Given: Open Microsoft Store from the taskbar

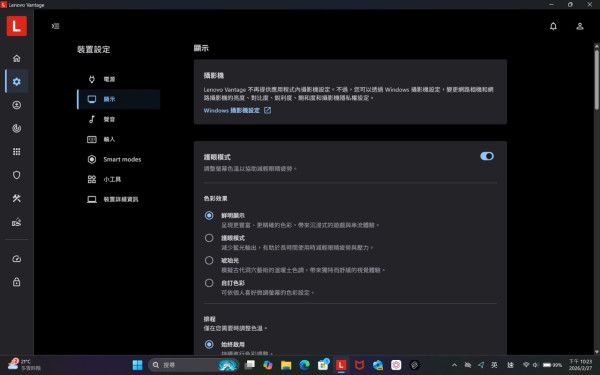Looking at the screenshot, I should pos(323,365).
